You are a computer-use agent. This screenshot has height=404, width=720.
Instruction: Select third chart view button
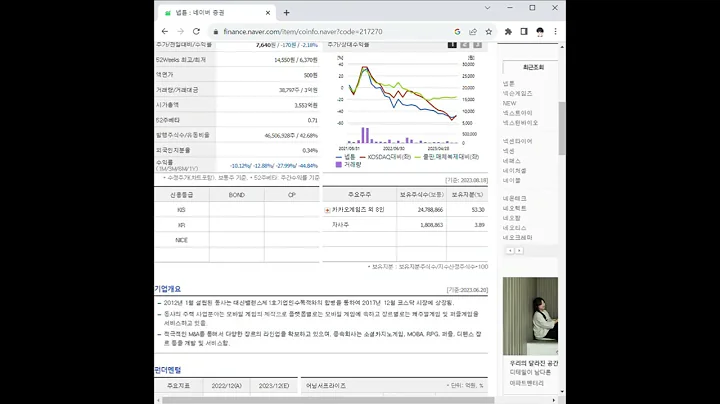(x=478, y=45)
